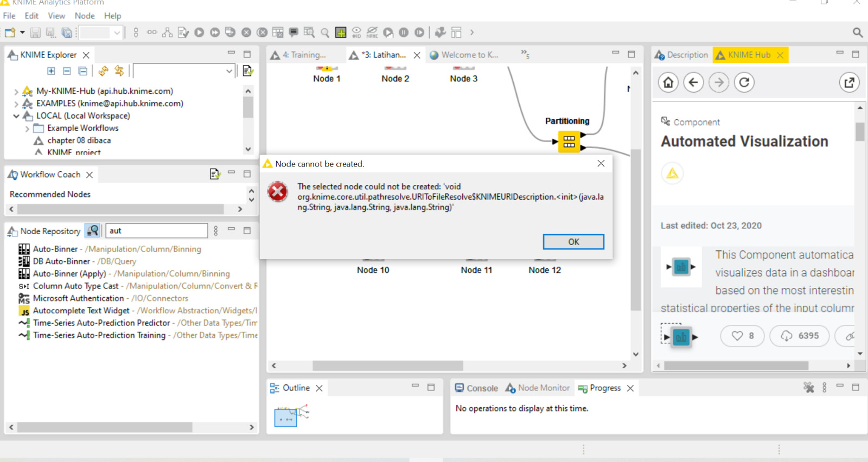Open the Edit menu

(31, 16)
